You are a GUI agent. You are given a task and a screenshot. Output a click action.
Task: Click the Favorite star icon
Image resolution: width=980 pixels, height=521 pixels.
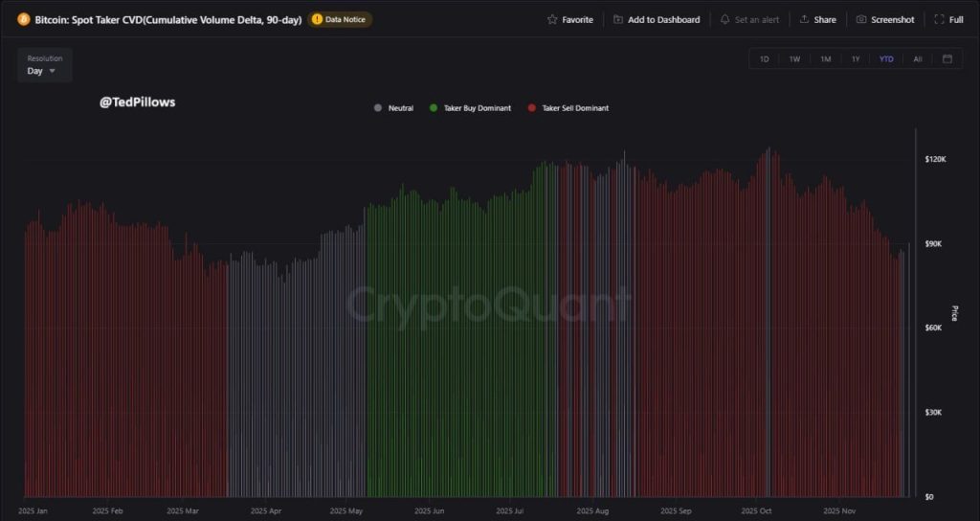[552, 19]
